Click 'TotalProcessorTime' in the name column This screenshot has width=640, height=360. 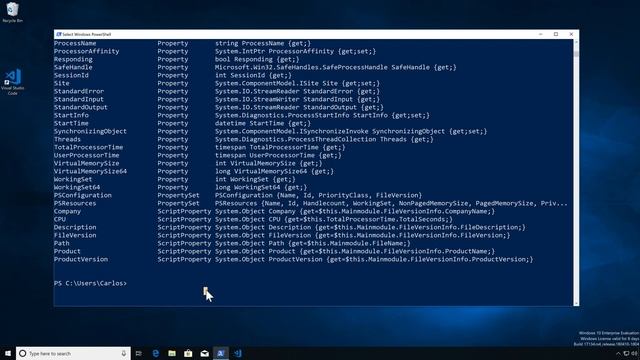[x=89, y=147]
